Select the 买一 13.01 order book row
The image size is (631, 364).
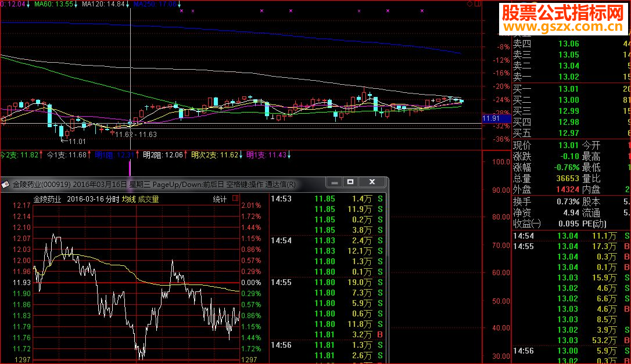(571, 89)
